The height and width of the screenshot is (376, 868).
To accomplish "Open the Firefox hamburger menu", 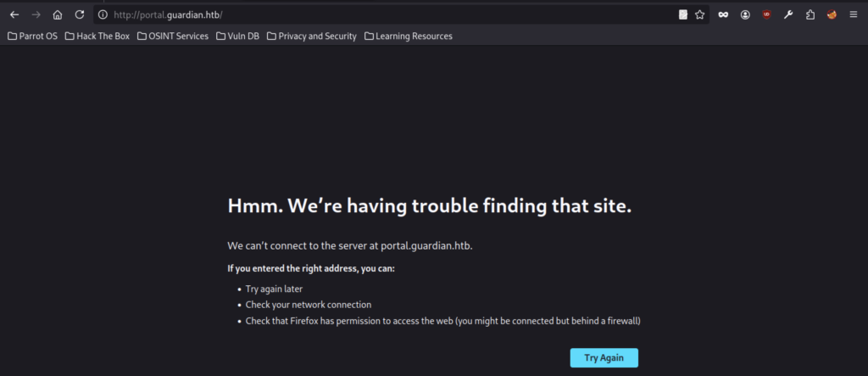I will tap(854, 14).
